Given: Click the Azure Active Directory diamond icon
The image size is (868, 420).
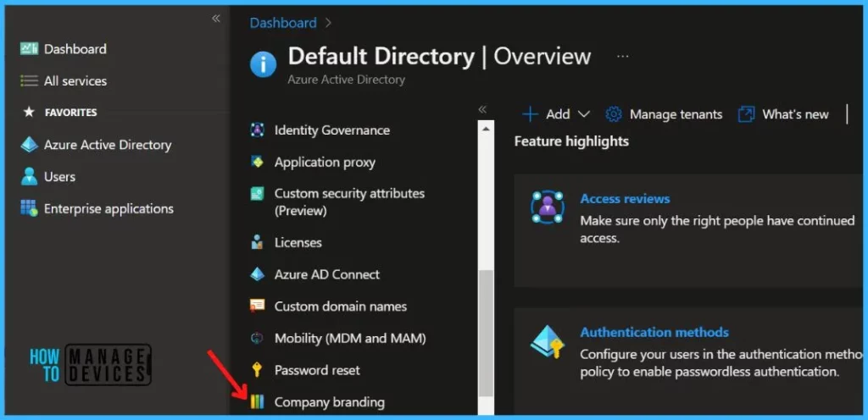Looking at the screenshot, I should click(x=29, y=145).
